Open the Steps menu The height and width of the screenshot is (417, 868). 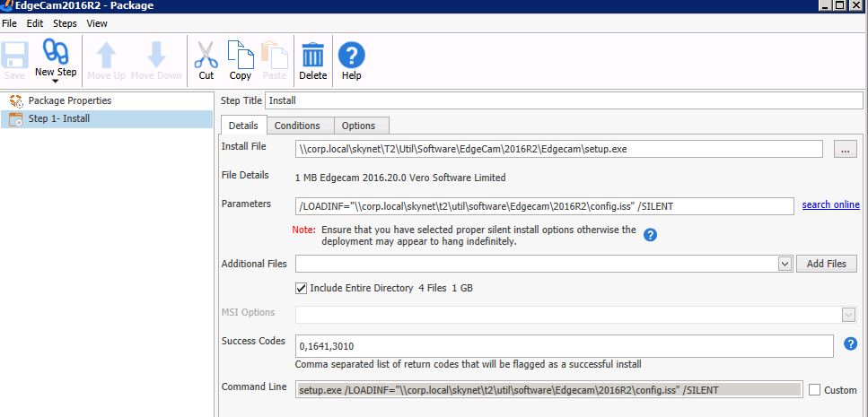(x=65, y=23)
